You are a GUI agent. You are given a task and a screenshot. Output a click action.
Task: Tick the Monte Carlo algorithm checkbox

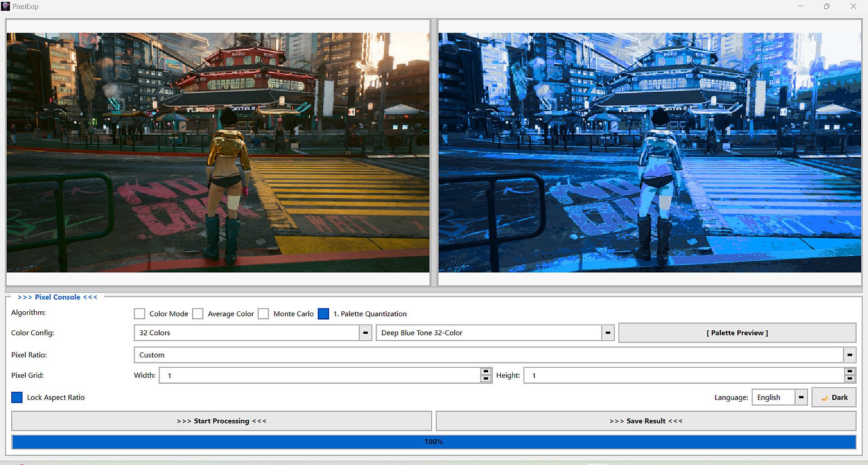point(263,314)
